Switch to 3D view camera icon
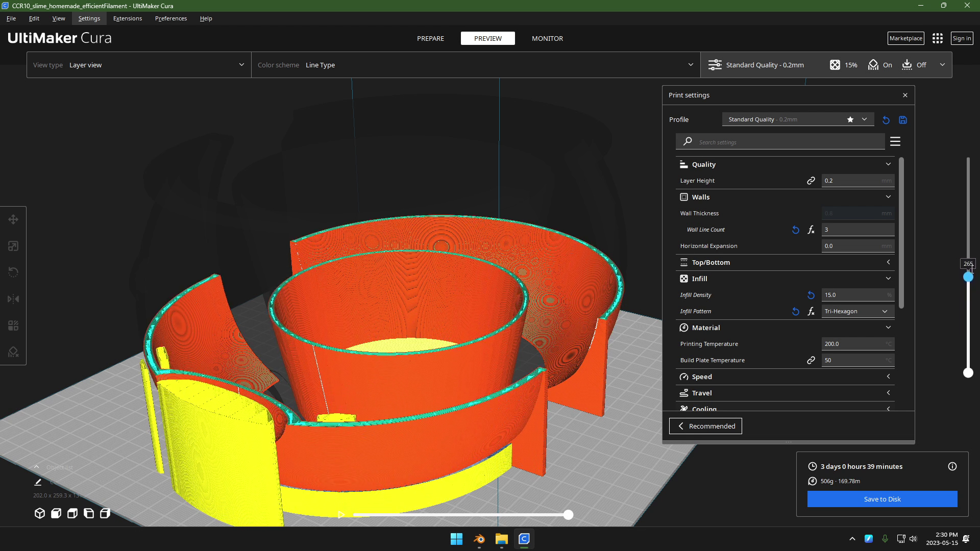 click(x=40, y=513)
